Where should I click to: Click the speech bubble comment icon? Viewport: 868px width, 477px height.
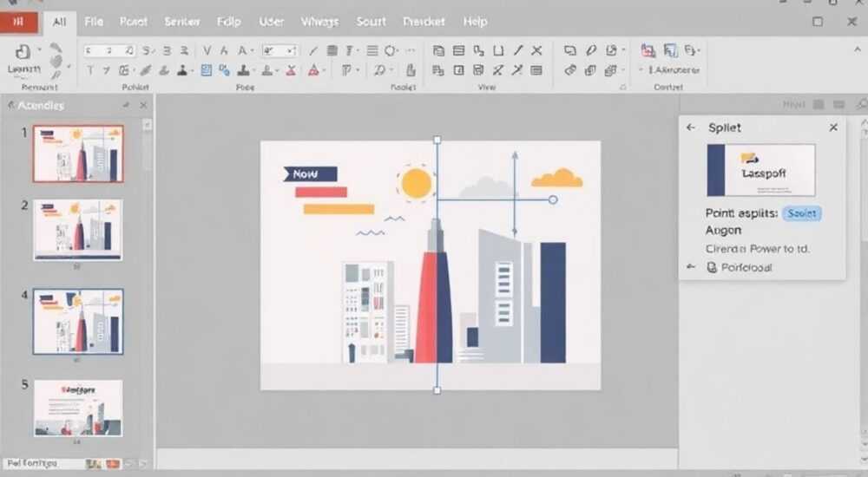point(569,51)
